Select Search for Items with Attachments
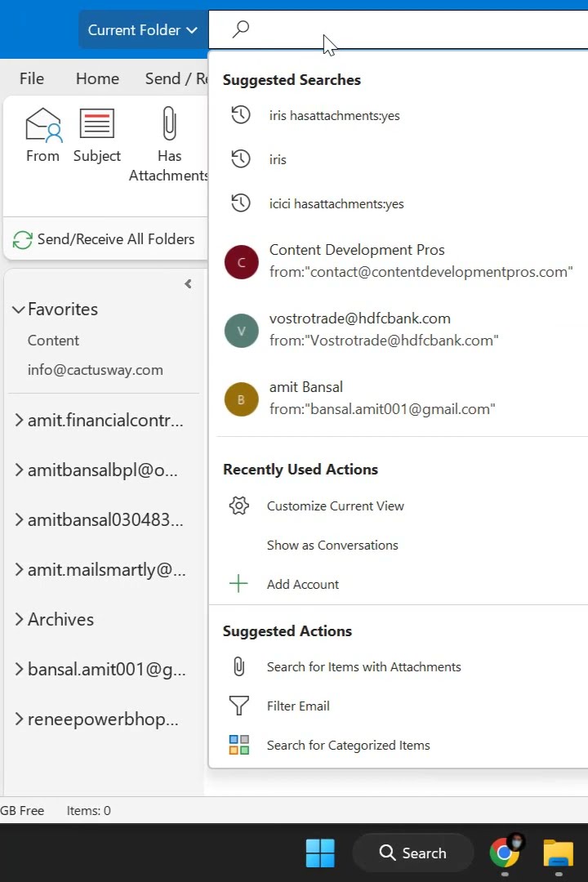 pyautogui.click(x=363, y=667)
